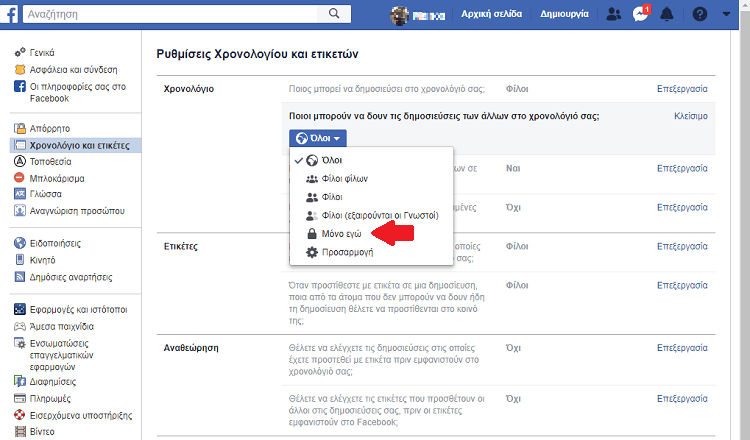The image size is (750, 440).
Task: Select Φίλοι φίλων audience option
Action: click(x=371, y=178)
